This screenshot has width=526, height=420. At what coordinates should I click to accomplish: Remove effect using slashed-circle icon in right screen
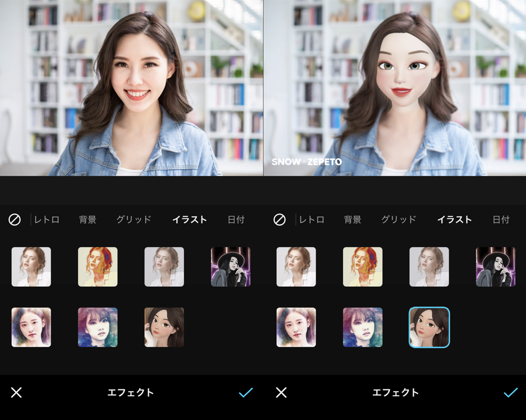pos(279,219)
